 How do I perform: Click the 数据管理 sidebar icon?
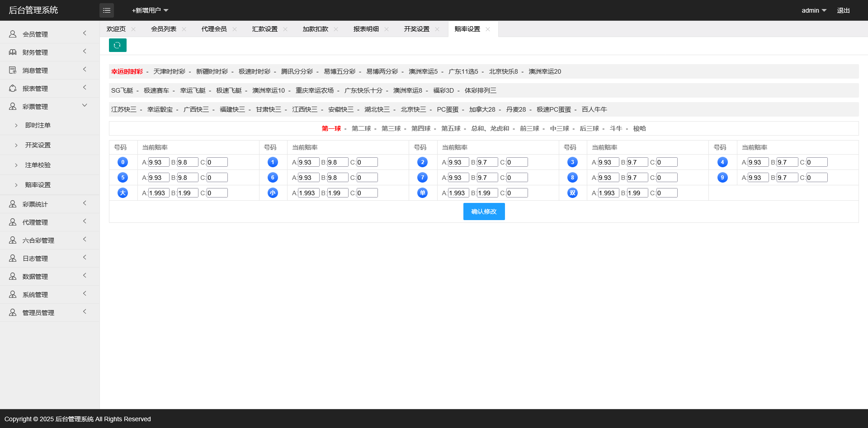13,276
